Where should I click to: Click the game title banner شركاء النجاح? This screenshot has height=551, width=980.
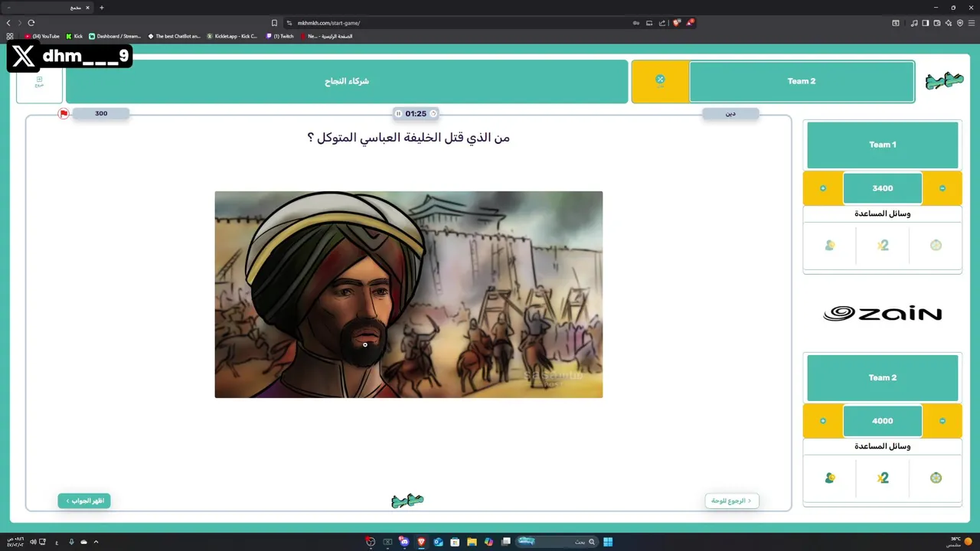347,81
